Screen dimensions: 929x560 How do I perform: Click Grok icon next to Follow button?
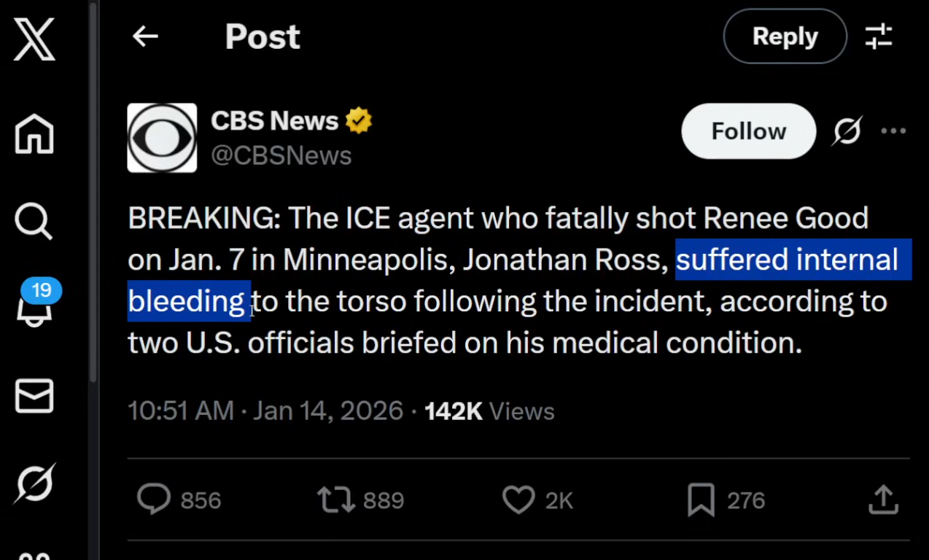click(847, 131)
